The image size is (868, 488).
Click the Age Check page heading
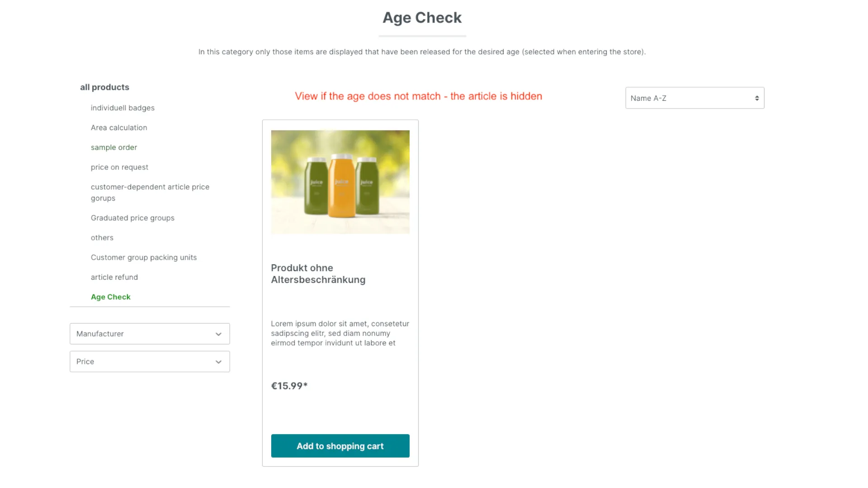pyautogui.click(x=422, y=18)
